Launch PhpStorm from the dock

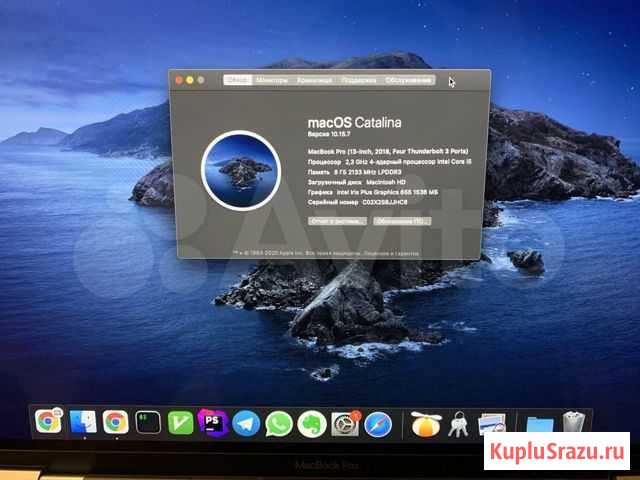[x=213, y=422]
